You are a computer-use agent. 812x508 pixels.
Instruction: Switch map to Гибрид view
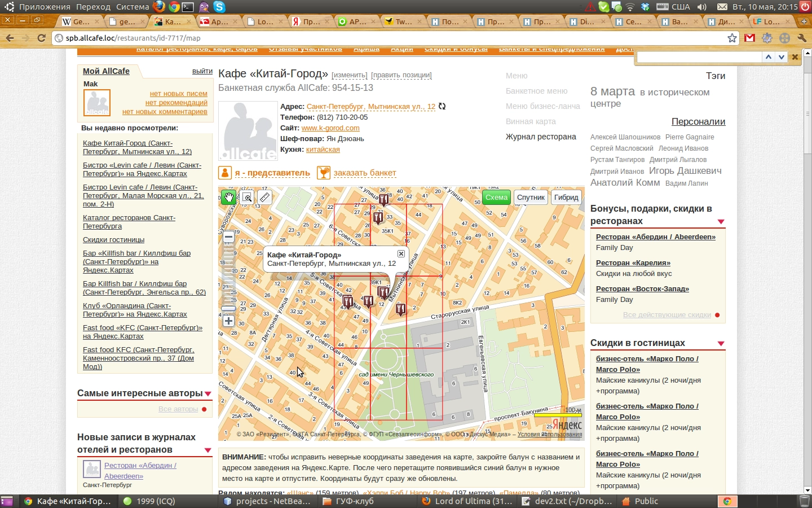tap(566, 197)
